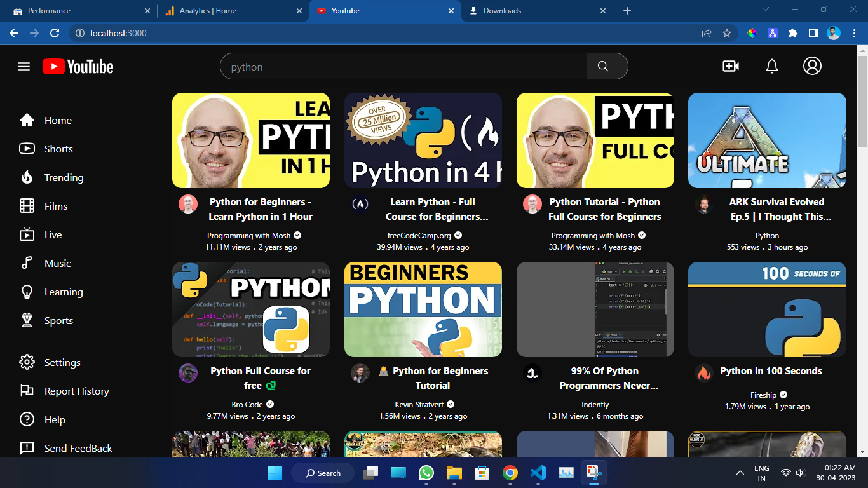Click the Settings gear icon
Screen dimensions: 868x488
click(27, 362)
